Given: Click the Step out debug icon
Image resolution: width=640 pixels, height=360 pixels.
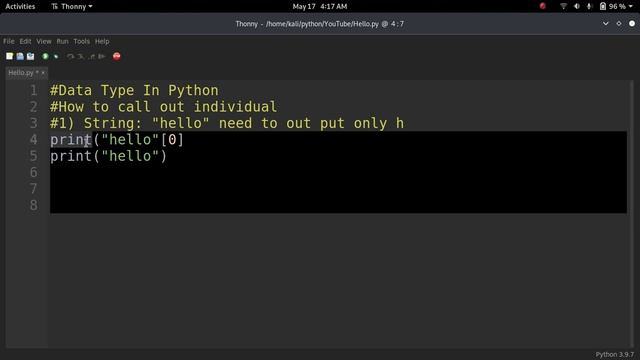Looking at the screenshot, I should click(91, 56).
